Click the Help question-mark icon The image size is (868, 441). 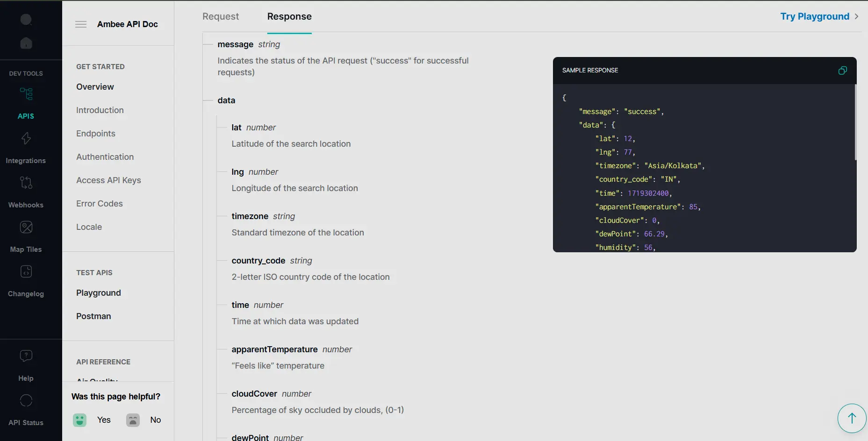(26, 356)
